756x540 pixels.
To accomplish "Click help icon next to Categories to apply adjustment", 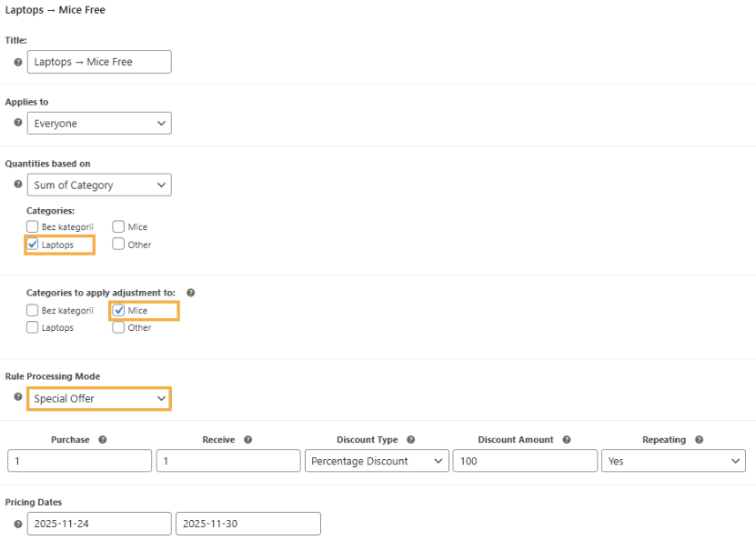I will 190,293.
